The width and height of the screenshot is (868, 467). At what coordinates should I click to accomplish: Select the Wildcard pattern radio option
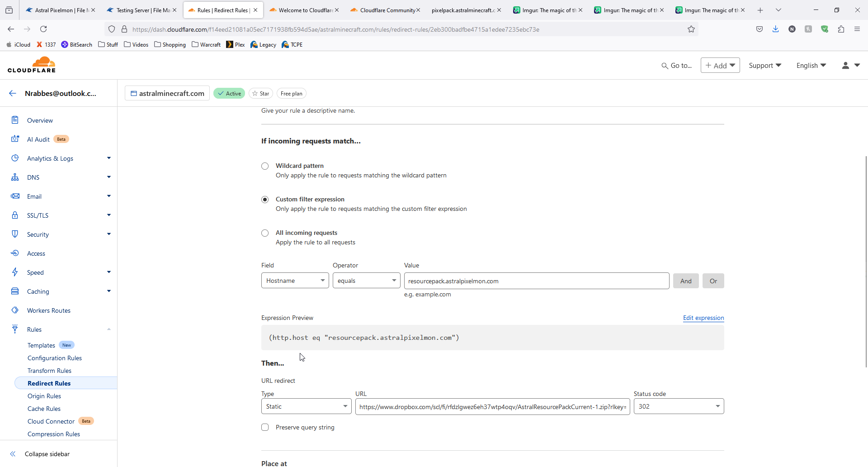[x=265, y=166]
